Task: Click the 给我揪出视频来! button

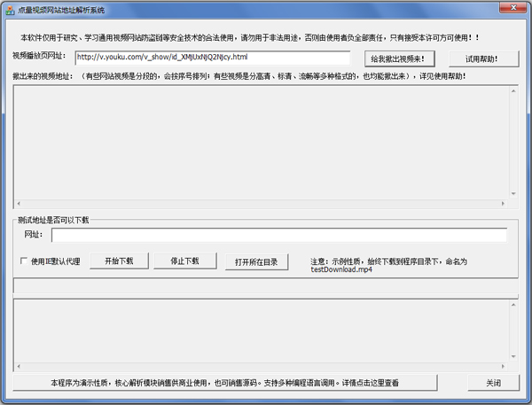Action: point(399,59)
